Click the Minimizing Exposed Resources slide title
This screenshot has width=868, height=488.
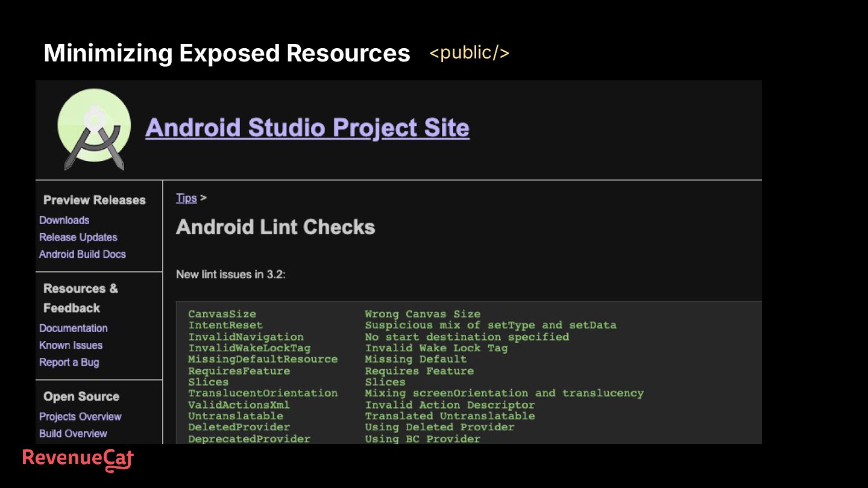click(227, 53)
